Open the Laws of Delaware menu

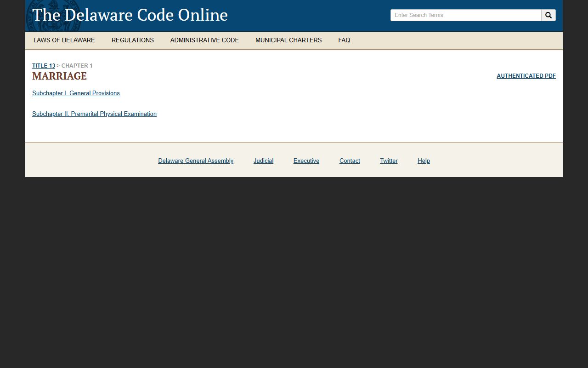point(64,40)
